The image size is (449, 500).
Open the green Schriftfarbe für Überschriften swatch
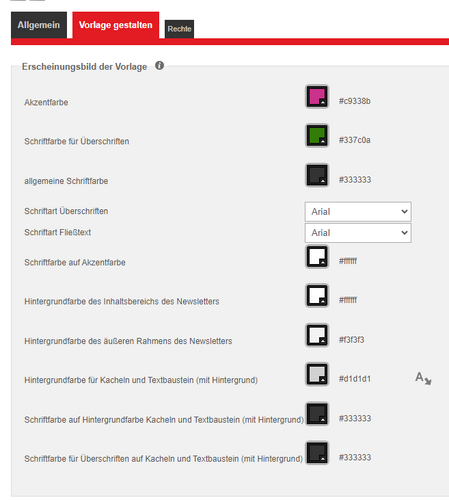(317, 136)
